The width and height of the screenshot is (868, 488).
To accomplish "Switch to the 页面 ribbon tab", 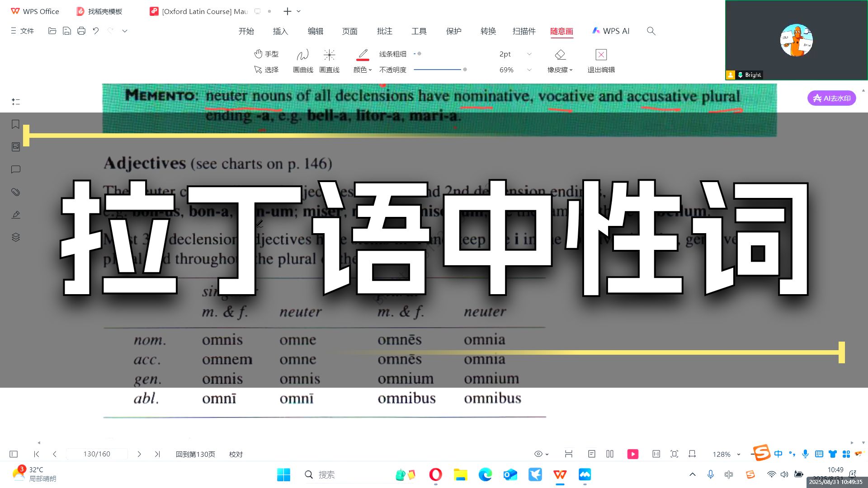I will pyautogui.click(x=349, y=31).
